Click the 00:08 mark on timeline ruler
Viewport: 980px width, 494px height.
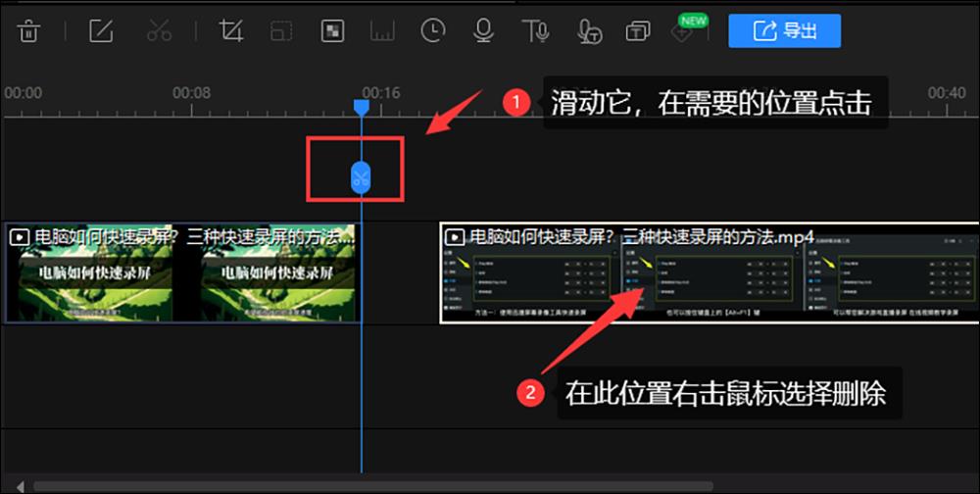click(x=191, y=94)
